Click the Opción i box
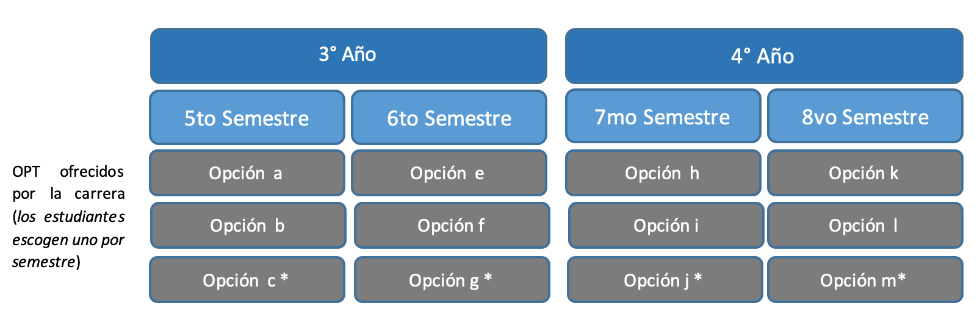The width and height of the screenshot is (980, 328). (666, 226)
